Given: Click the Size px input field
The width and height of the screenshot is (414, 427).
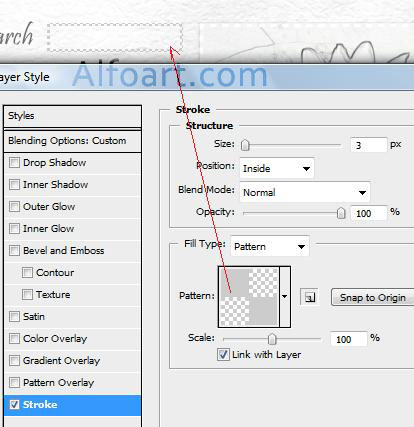Looking at the screenshot, I should click(369, 145).
